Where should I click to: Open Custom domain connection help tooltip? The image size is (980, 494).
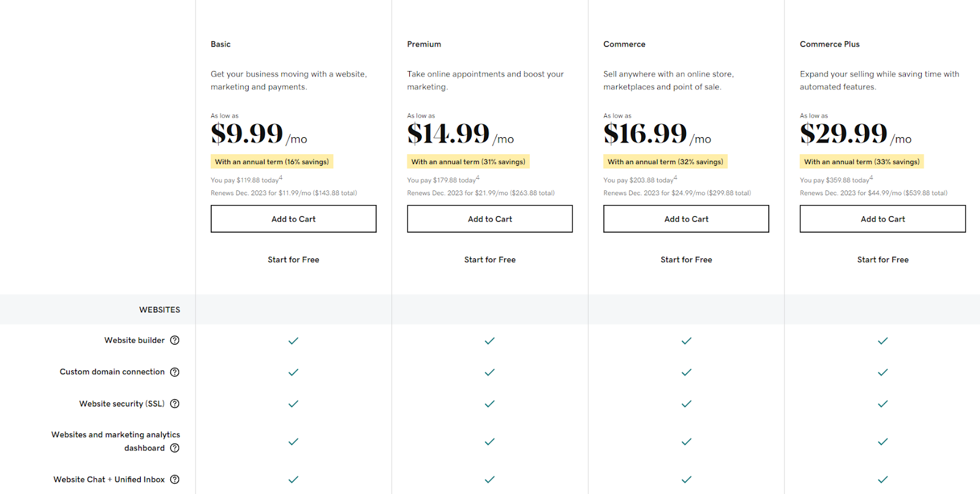tap(175, 372)
